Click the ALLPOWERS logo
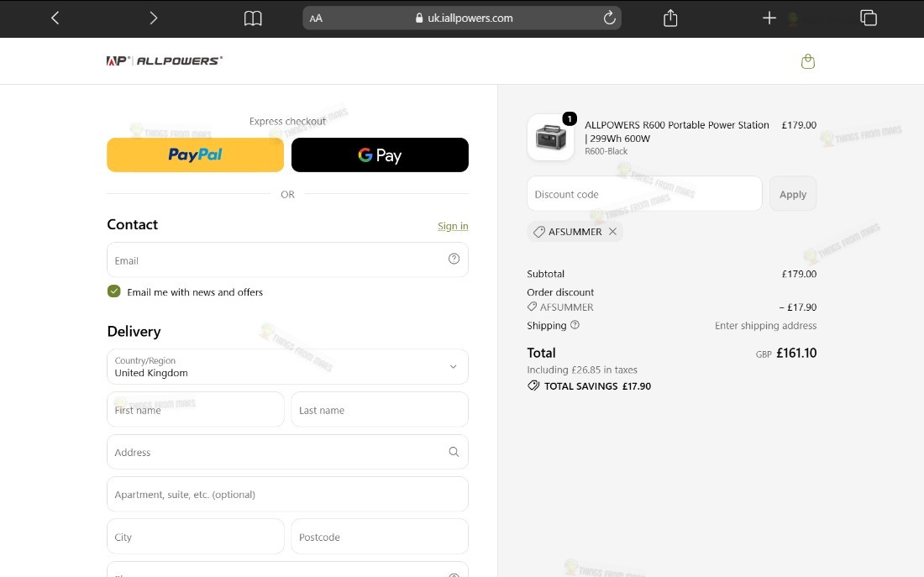 point(165,60)
